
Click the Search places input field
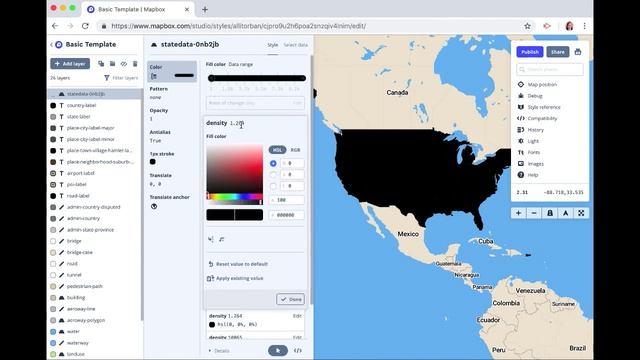pos(550,69)
